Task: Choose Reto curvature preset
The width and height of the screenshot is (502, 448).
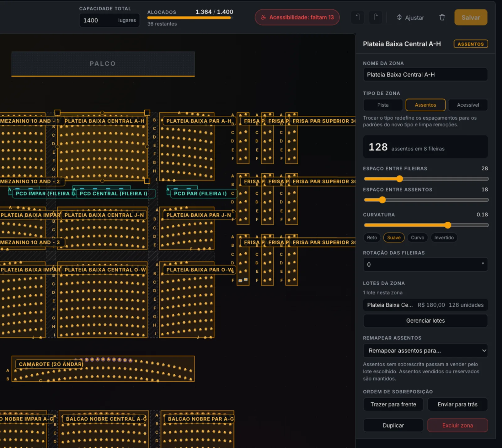Action: (x=372, y=238)
